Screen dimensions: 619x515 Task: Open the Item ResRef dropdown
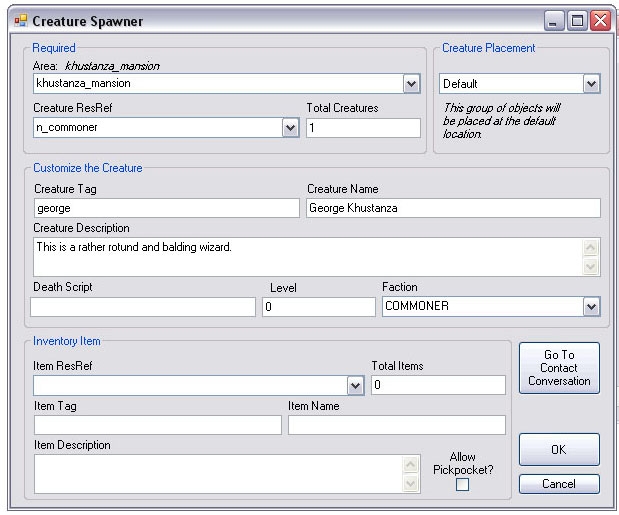pyautogui.click(x=355, y=386)
